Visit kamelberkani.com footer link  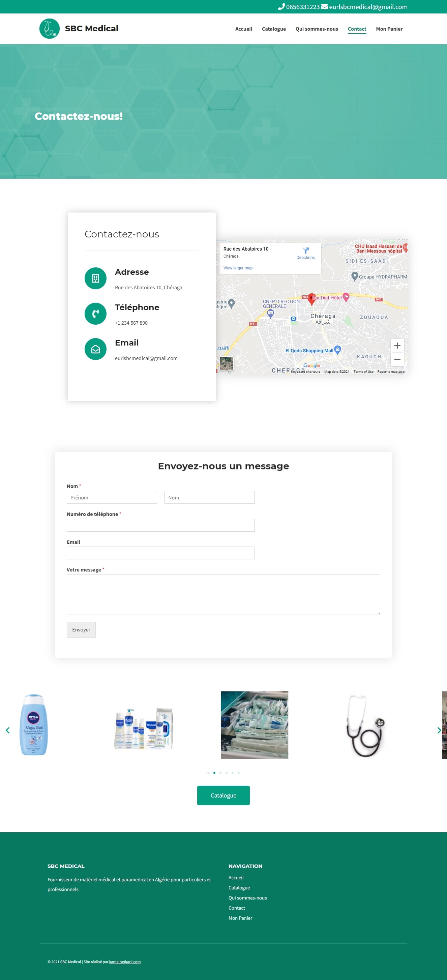tap(125, 962)
